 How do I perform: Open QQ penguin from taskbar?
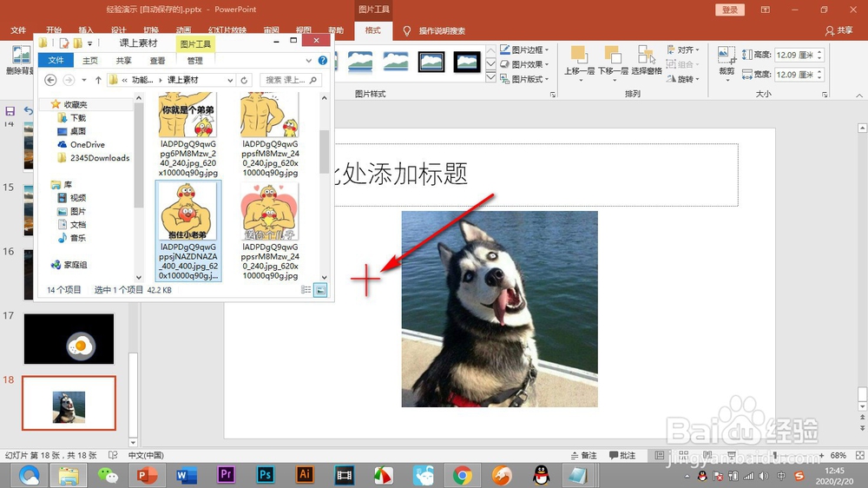coord(542,475)
